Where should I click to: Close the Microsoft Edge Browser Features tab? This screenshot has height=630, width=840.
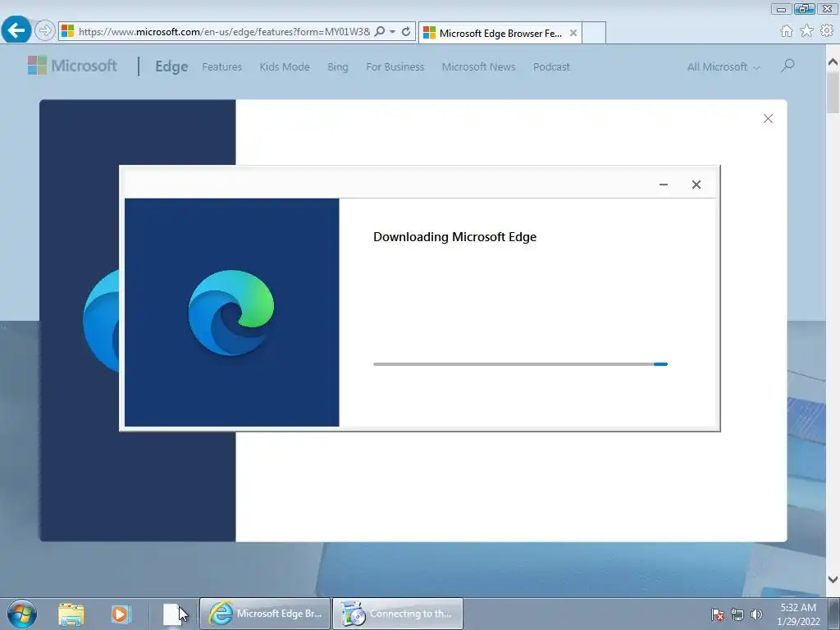pyautogui.click(x=573, y=33)
